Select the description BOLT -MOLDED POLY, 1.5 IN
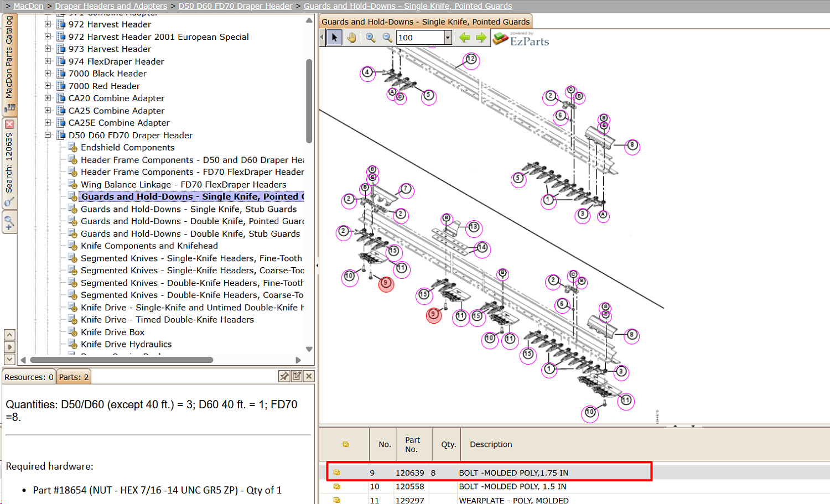The image size is (830, 504). tap(512, 487)
